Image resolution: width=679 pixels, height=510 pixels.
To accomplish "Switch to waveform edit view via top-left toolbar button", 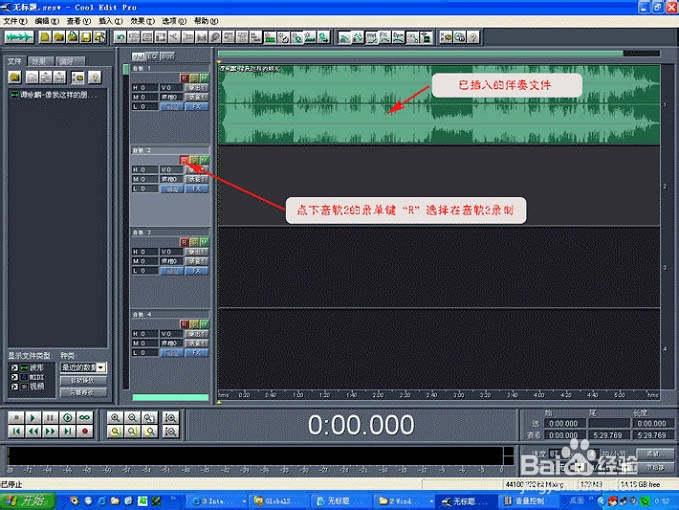I will click(x=19, y=37).
